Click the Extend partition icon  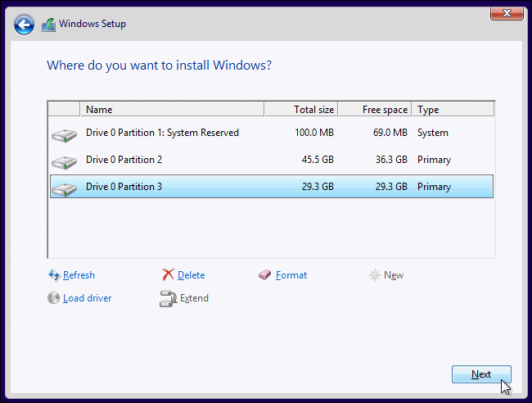(168, 299)
